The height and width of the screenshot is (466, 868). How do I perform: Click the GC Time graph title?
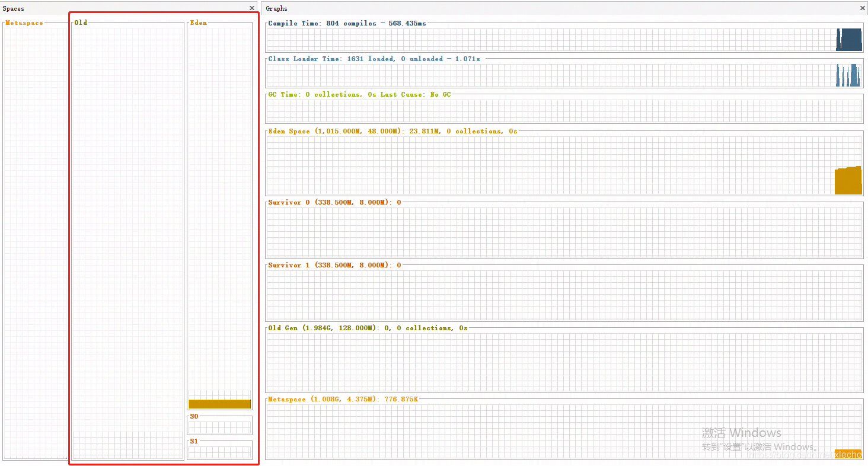tap(359, 94)
